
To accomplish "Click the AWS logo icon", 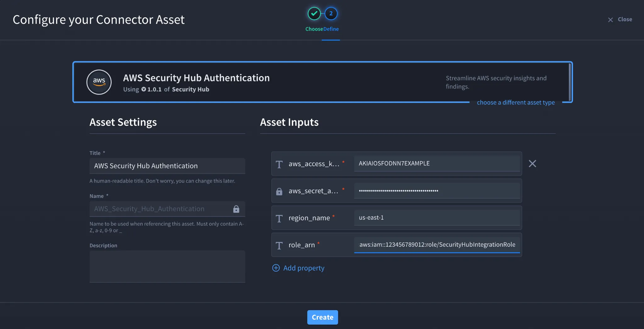I will (99, 82).
